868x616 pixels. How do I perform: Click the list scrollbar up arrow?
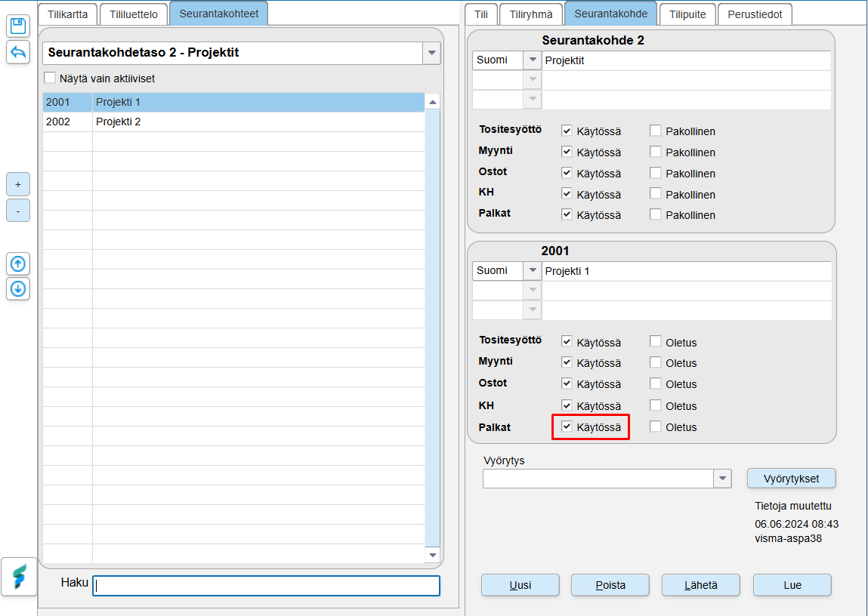[433, 103]
